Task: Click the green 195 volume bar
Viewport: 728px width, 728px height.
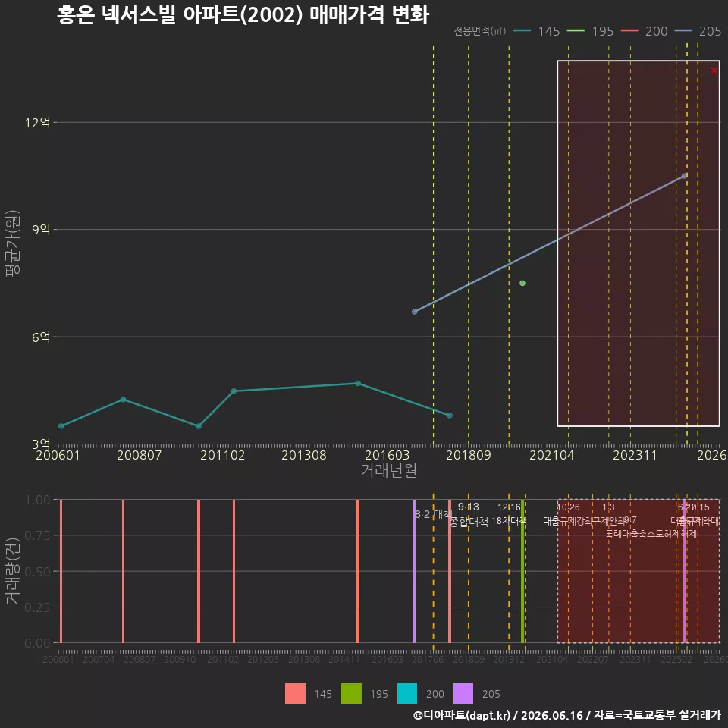Action: pyautogui.click(x=522, y=571)
